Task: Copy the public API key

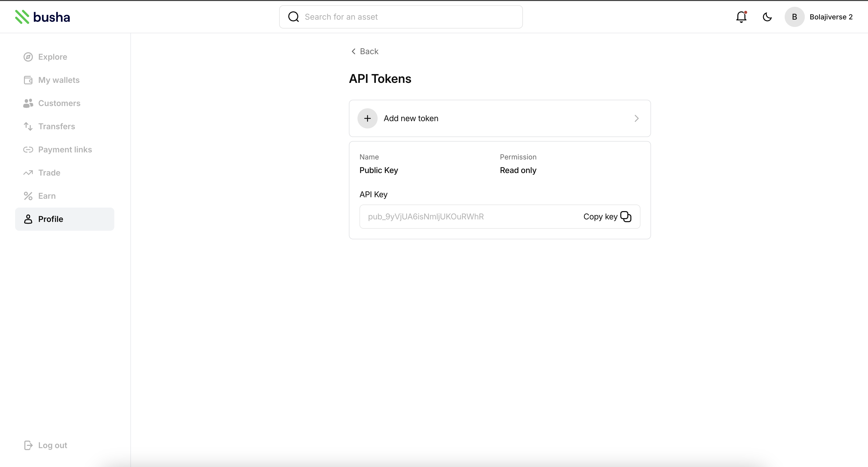Action: (x=607, y=216)
